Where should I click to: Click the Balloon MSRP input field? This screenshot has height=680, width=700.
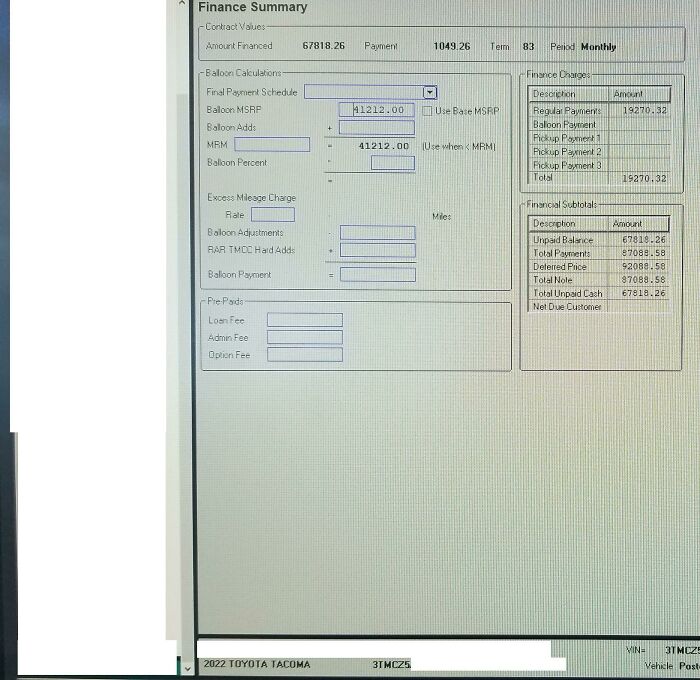[378, 110]
